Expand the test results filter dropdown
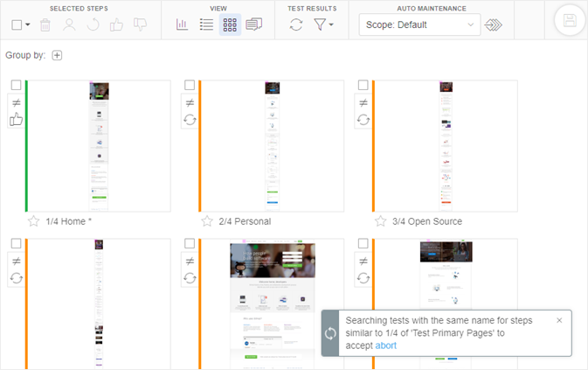 point(324,24)
